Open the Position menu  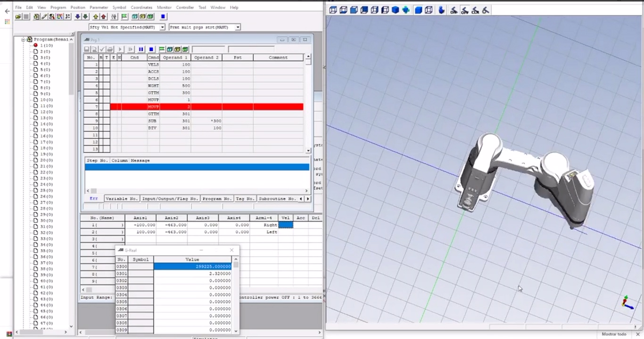point(78,8)
